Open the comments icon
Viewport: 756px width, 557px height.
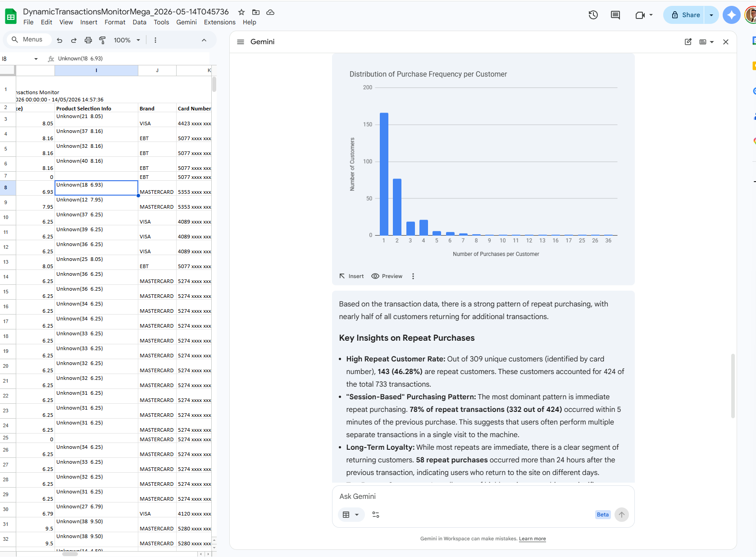point(615,15)
